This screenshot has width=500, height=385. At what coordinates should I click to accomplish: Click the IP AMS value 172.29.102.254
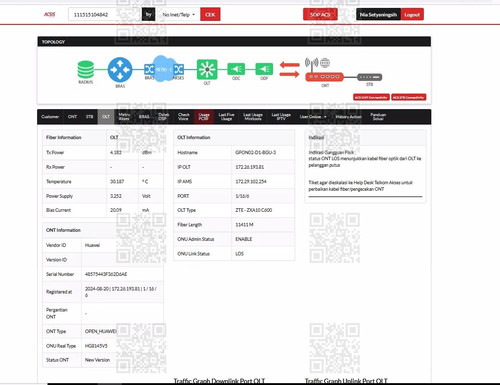coord(251,182)
